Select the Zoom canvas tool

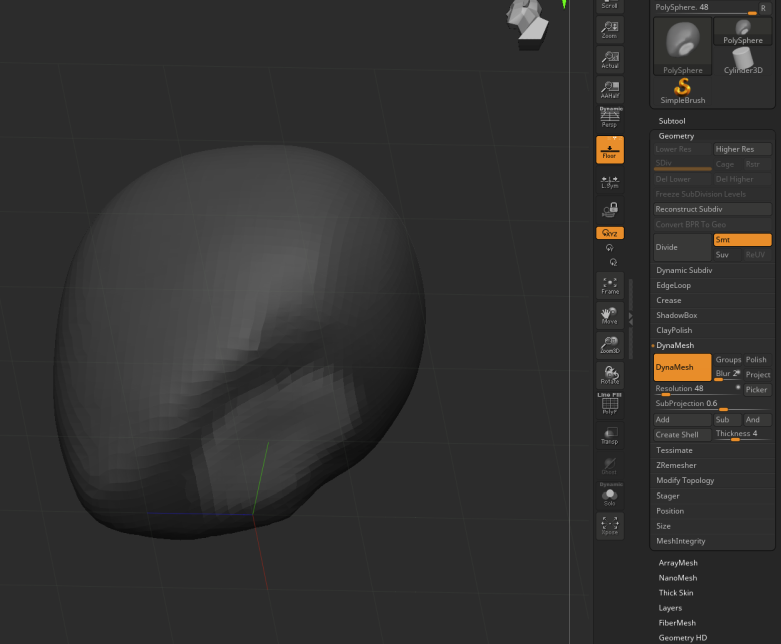coord(610,30)
